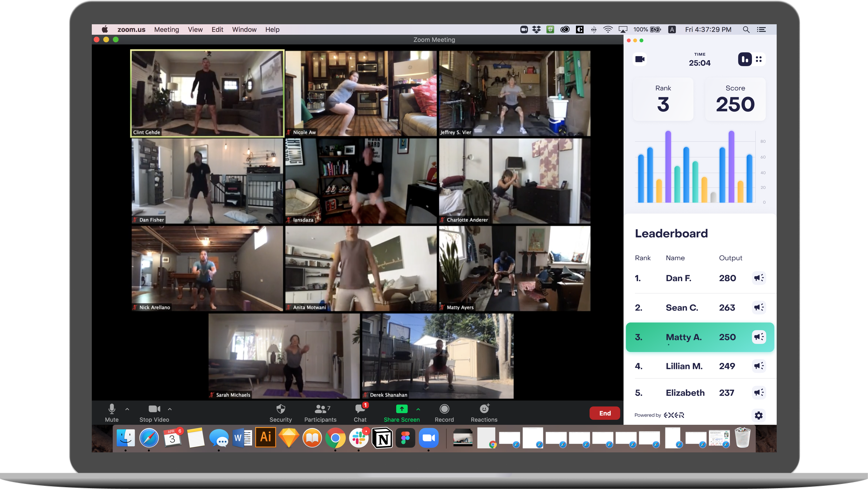The height and width of the screenshot is (489, 868).
Task: Toggle Stop Video camera button
Action: coord(154,409)
